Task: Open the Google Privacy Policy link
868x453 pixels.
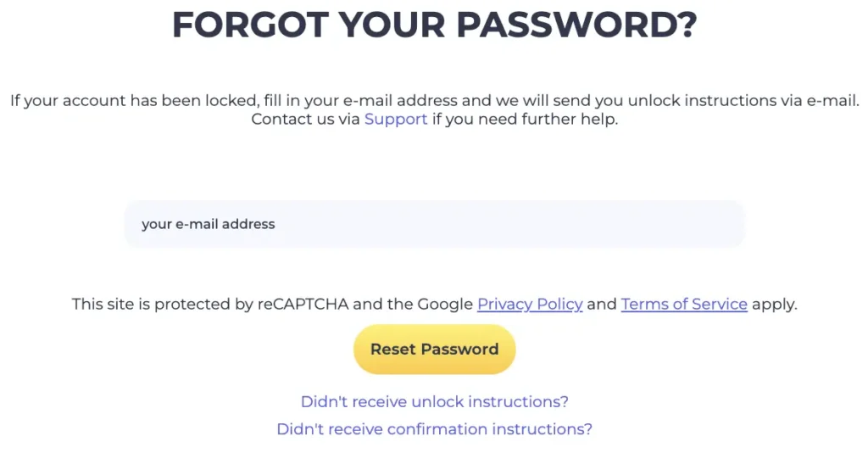Action: coord(530,304)
